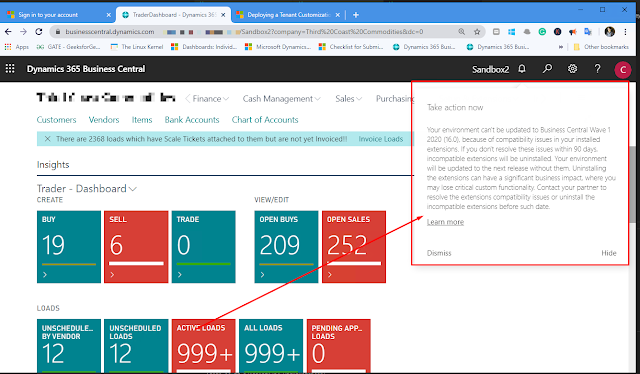Click the zoom magnifier icon in address bar

[x=462, y=31]
